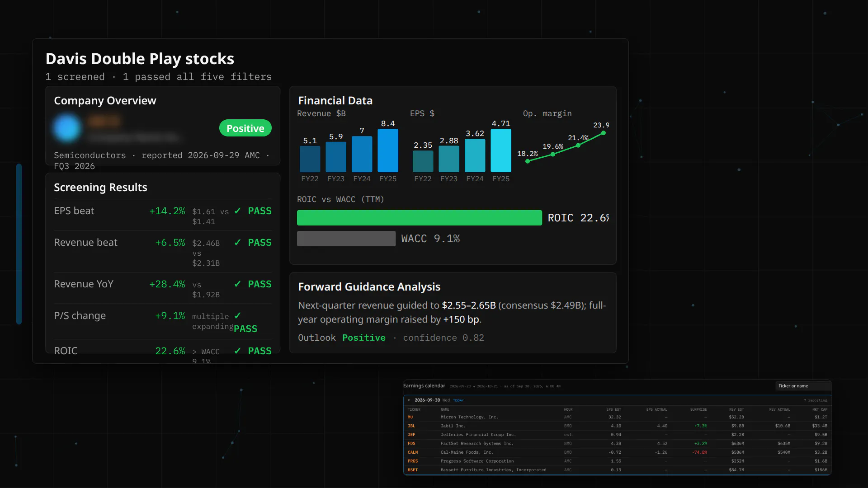
Task: Click the $2.55–2.65B guidance figure
Action: click(469, 305)
